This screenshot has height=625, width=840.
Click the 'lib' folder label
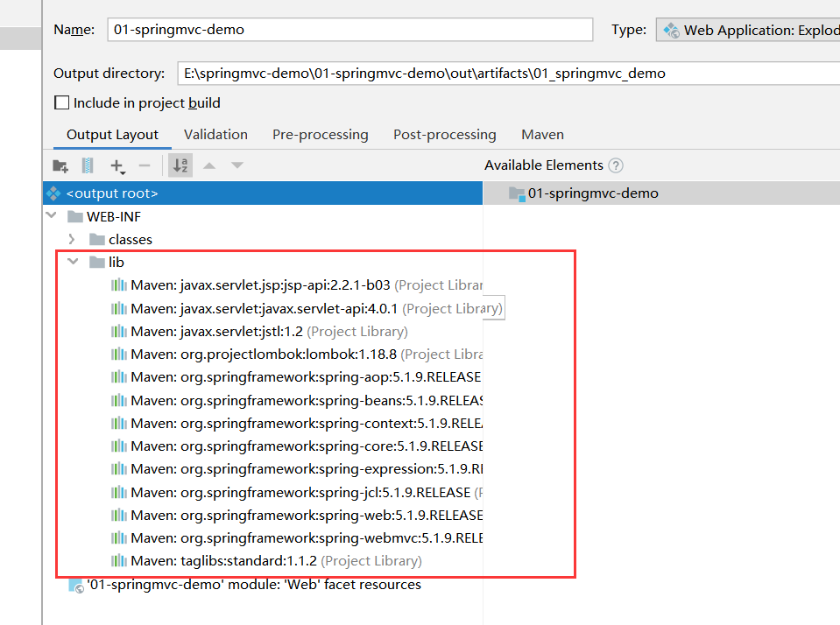coord(116,262)
